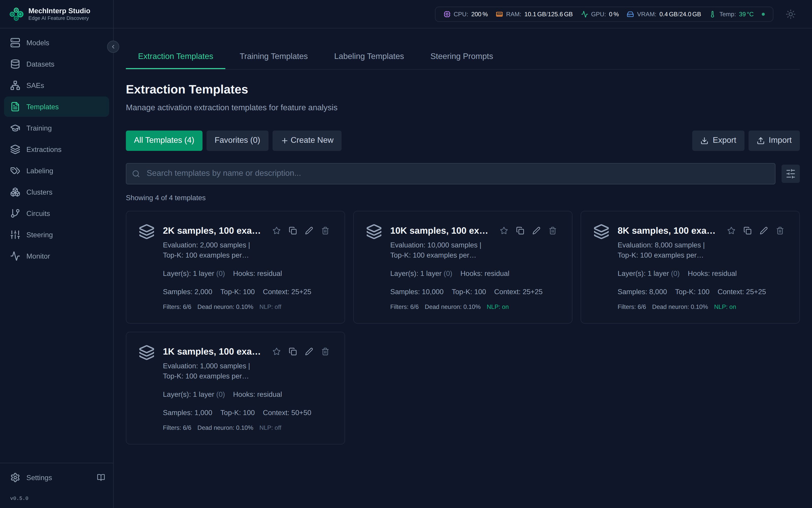Open the Clusters section
This screenshot has height=508, width=812.
[x=56, y=192]
